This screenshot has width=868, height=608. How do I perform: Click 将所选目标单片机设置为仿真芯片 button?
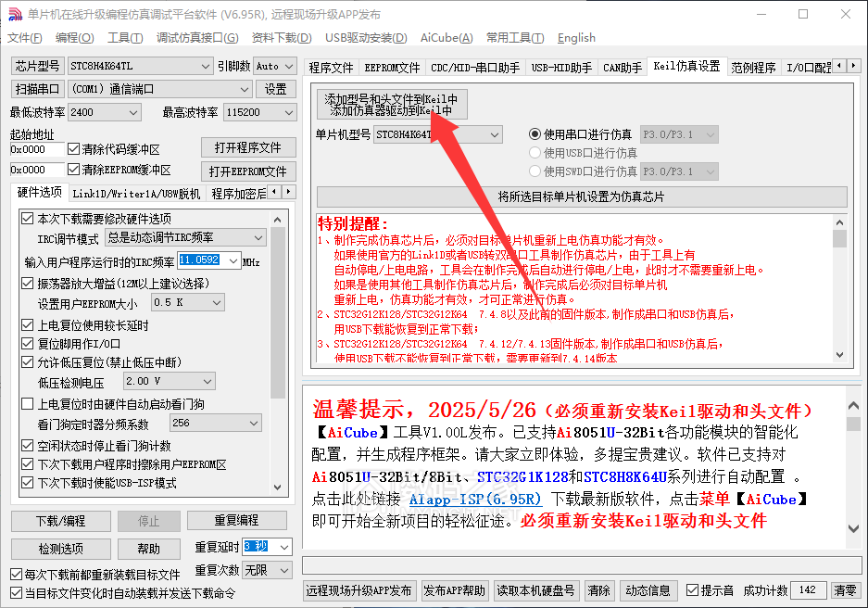coord(581,197)
